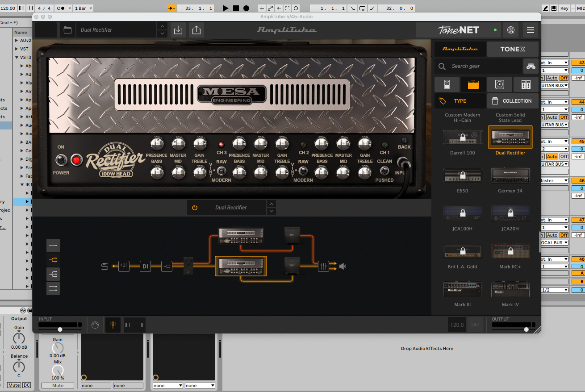Click the DI block in the signal chain
Screen dimensions: 585x392
point(145,267)
